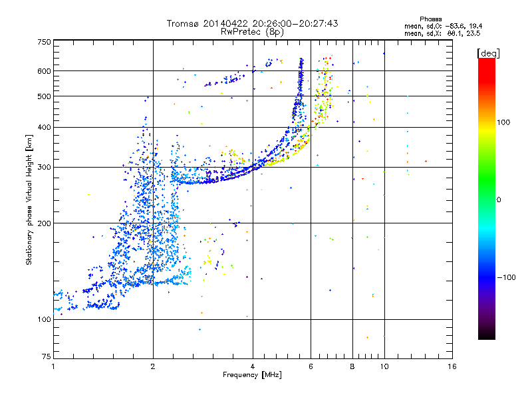
Task: Click 'Stationary phase Virtual Height [km]' axis title
Action: click(x=29, y=200)
